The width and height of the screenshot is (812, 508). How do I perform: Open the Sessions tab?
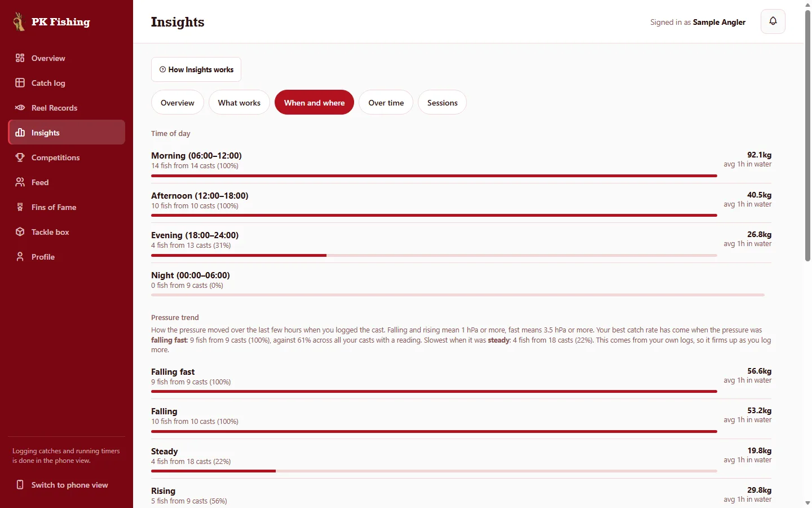point(442,103)
